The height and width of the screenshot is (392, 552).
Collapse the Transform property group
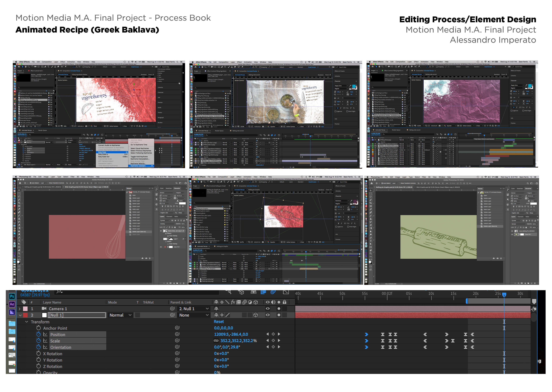tap(27, 322)
